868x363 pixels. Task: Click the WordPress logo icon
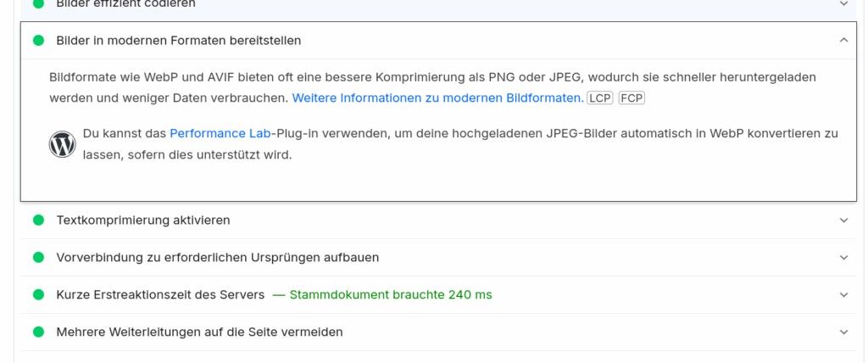coord(63,144)
